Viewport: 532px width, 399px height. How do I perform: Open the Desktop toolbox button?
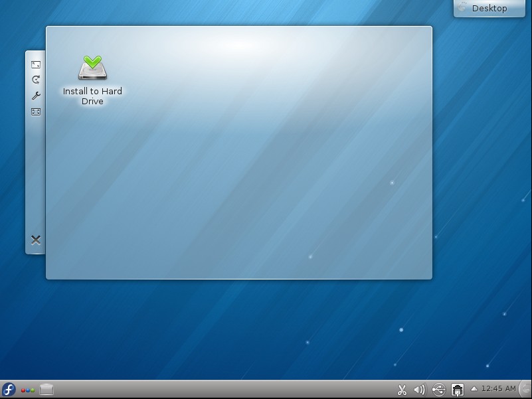[x=489, y=8]
